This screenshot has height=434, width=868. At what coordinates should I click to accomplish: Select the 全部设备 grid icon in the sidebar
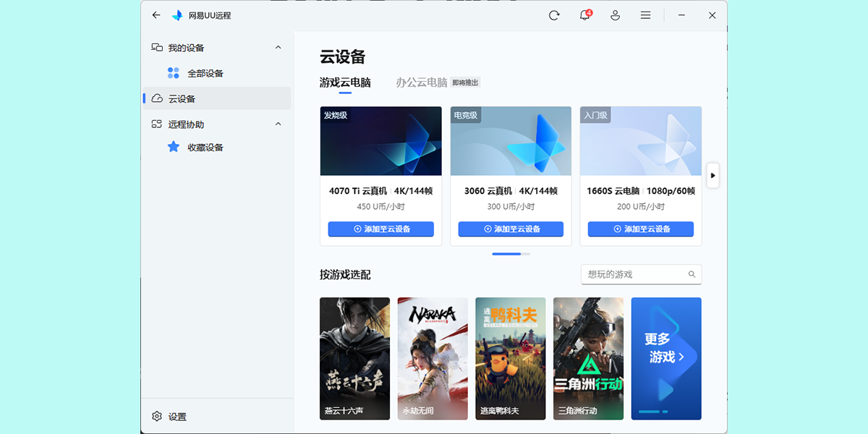coord(173,72)
